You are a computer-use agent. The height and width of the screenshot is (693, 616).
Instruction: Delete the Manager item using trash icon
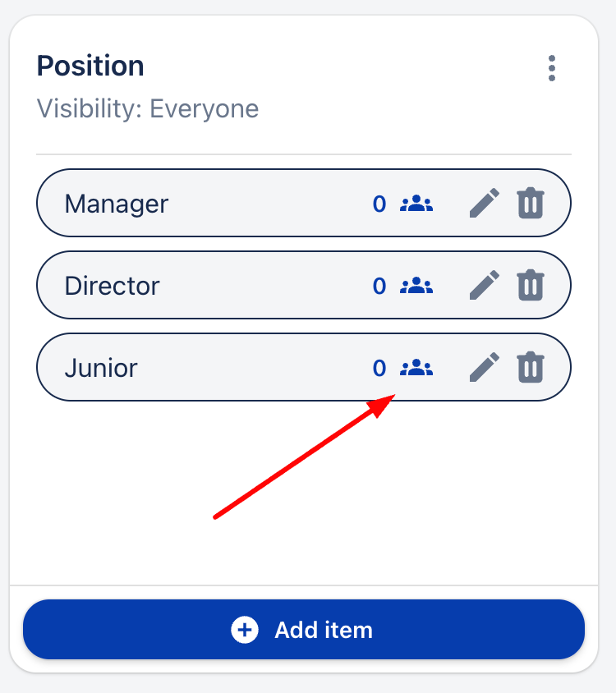[531, 203]
